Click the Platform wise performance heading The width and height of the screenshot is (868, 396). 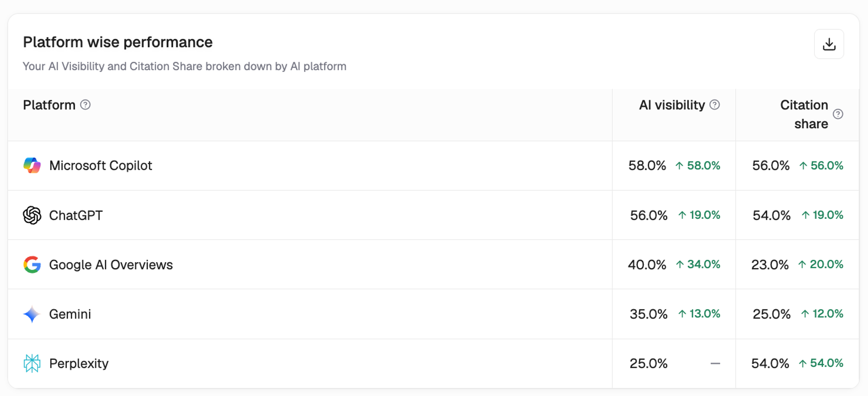118,42
